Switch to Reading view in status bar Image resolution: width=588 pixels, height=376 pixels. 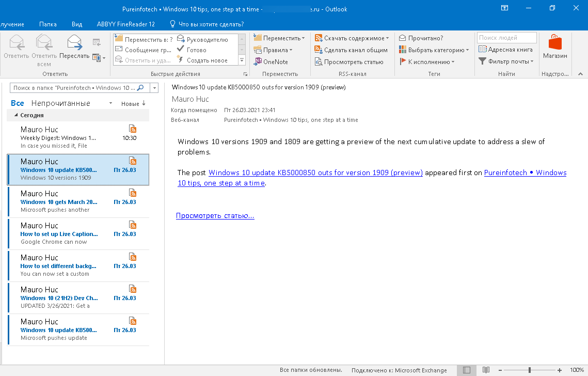(x=486, y=370)
